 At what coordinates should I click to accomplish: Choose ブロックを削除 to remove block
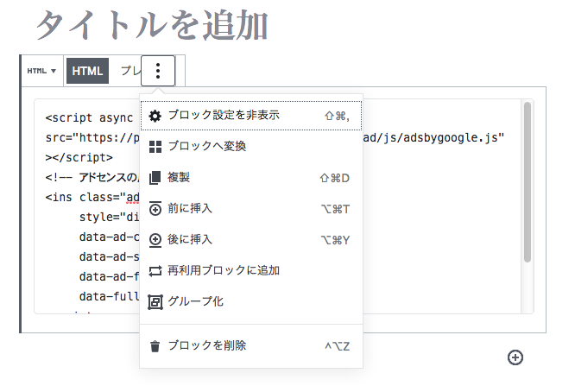pyautogui.click(x=251, y=346)
